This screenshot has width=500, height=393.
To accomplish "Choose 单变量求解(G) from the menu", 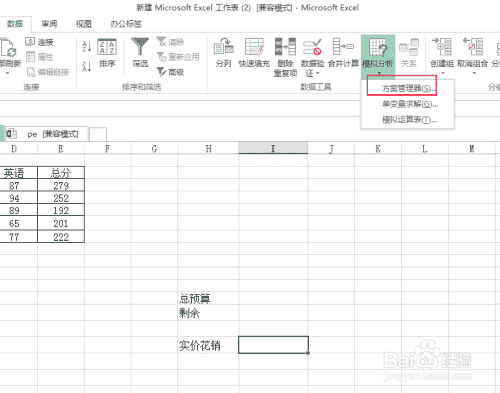I will tap(407, 104).
